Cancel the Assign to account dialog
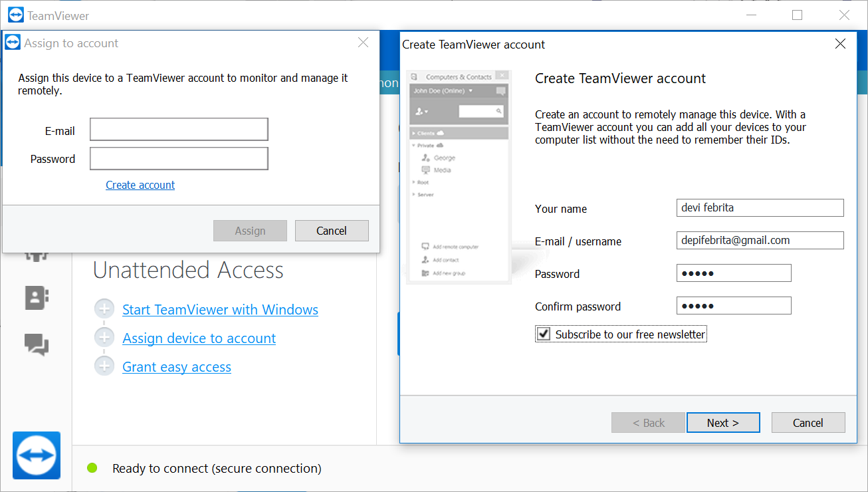This screenshot has width=868, height=492. [x=331, y=231]
